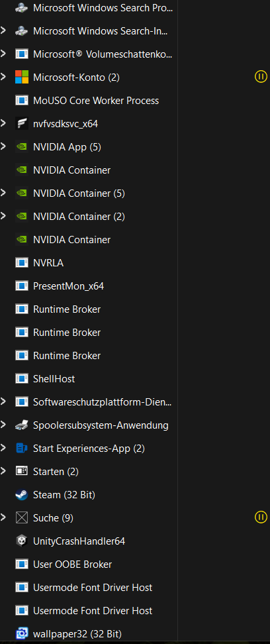The height and width of the screenshot is (644, 270).
Task: Select the Starten (2) label
Action: tap(56, 472)
